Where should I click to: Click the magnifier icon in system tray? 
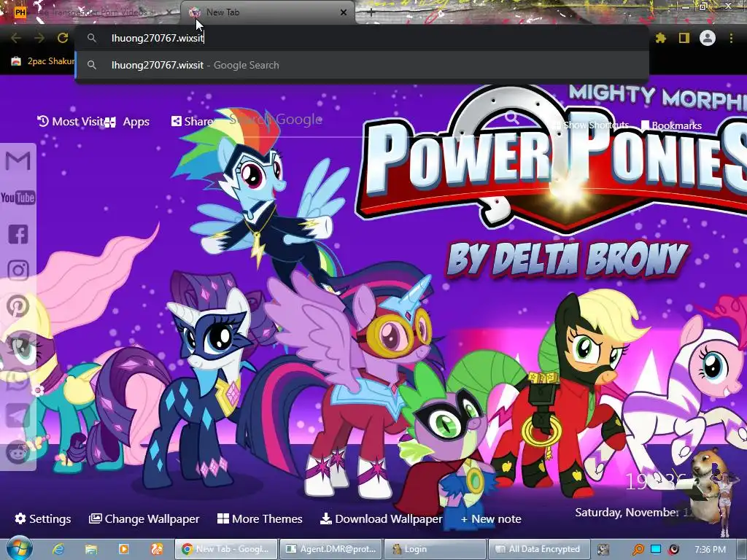tap(638, 550)
